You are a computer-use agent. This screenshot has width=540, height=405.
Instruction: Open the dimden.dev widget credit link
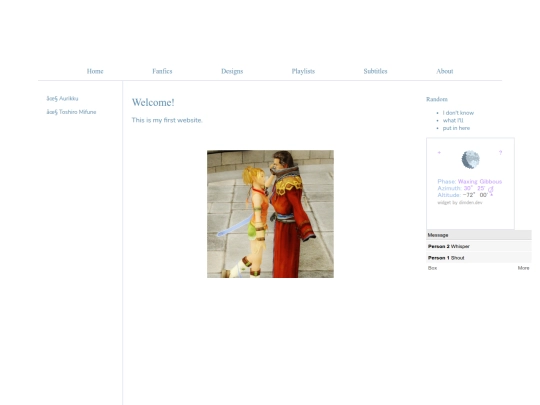click(x=460, y=202)
